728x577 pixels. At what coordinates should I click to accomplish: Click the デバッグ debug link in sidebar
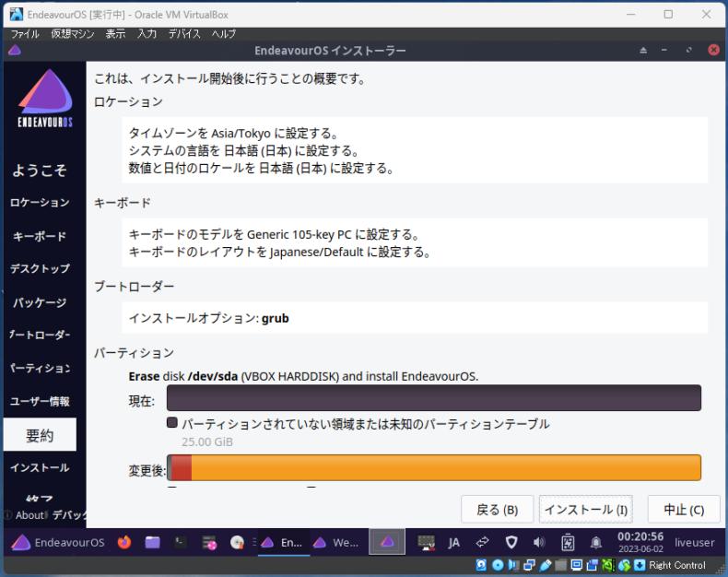point(69,514)
